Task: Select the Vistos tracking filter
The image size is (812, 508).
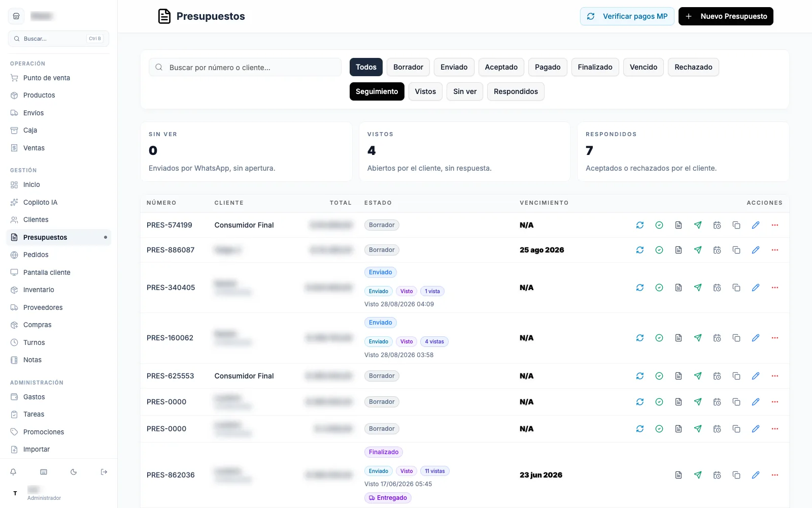Action: tap(425, 91)
